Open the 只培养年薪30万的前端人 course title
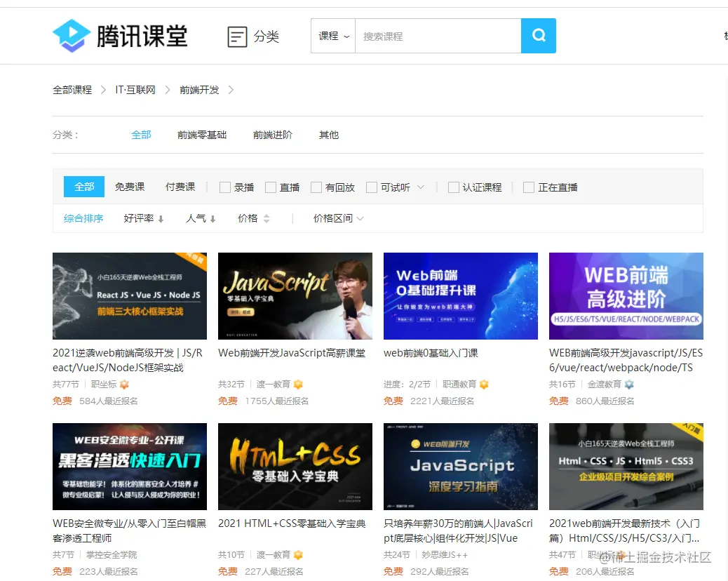This screenshot has height=581, width=728. [458, 530]
